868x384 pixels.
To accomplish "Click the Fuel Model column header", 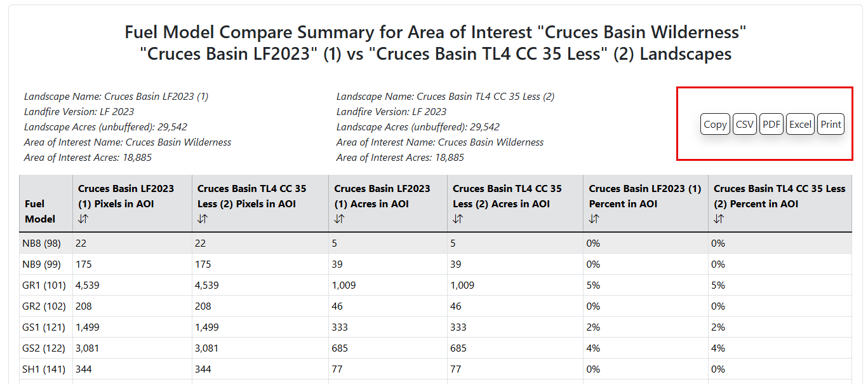I will click(46, 203).
